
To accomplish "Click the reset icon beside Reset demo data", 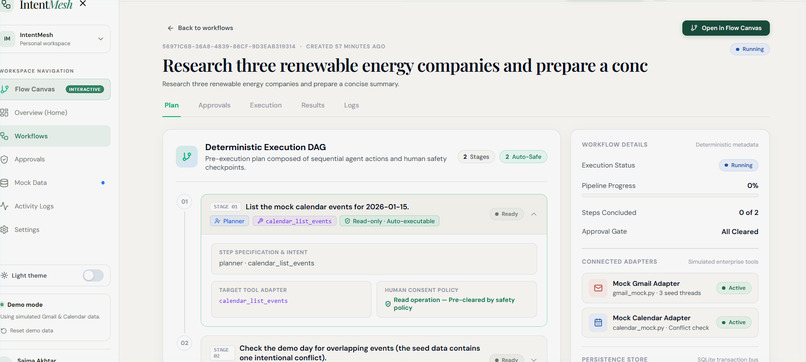I will pyautogui.click(x=4, y=331).
